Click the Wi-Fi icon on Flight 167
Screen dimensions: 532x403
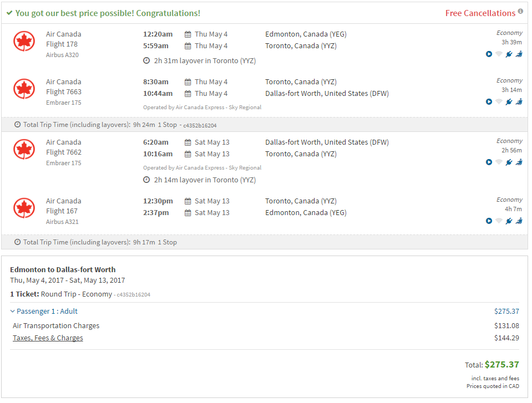tap(499, 221)
